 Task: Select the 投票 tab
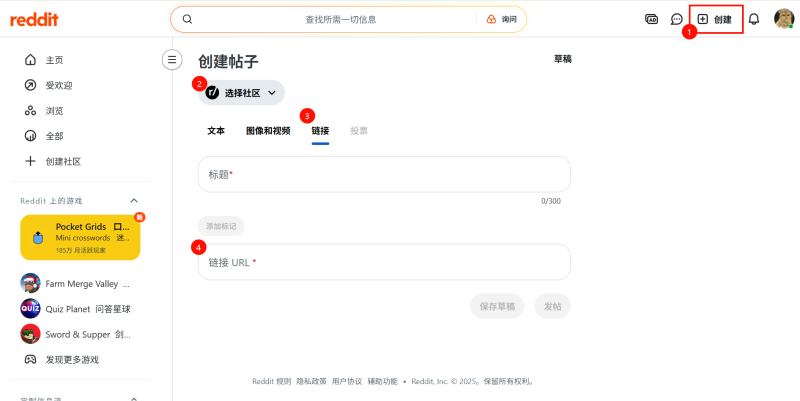[359, 131]
